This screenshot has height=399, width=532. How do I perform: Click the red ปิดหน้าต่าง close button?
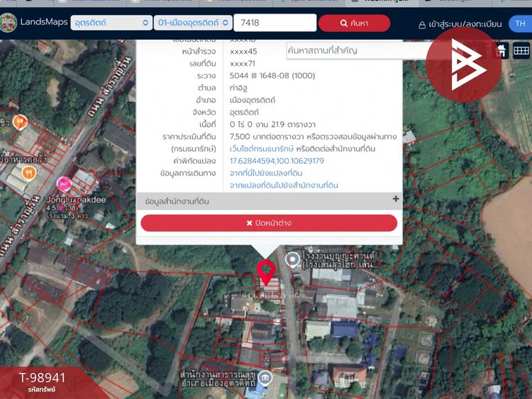269,223
